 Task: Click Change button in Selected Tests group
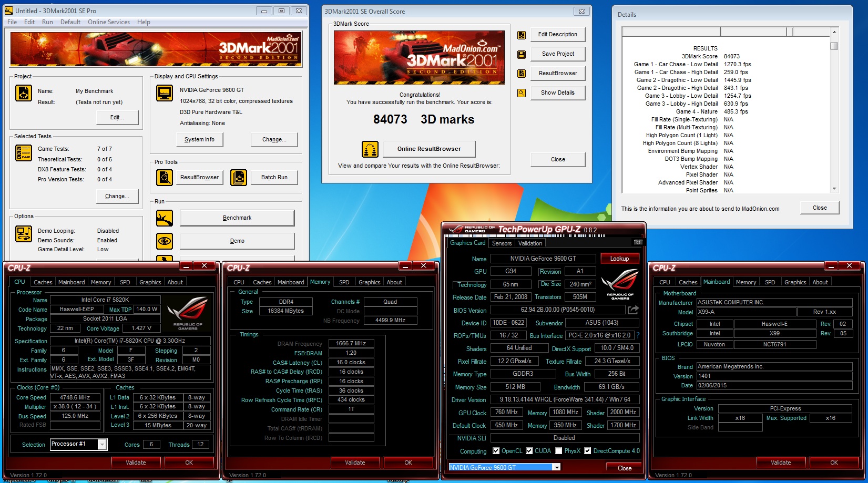coord(117,196)
